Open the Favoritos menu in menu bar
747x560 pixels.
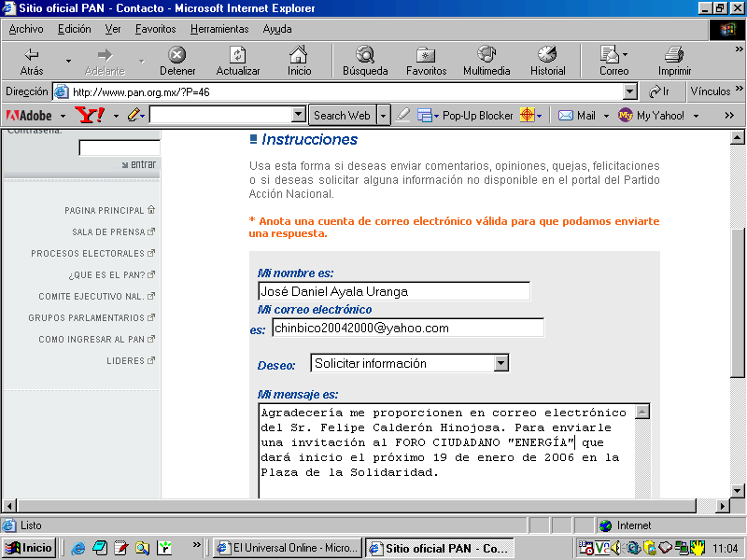point(155,29)
